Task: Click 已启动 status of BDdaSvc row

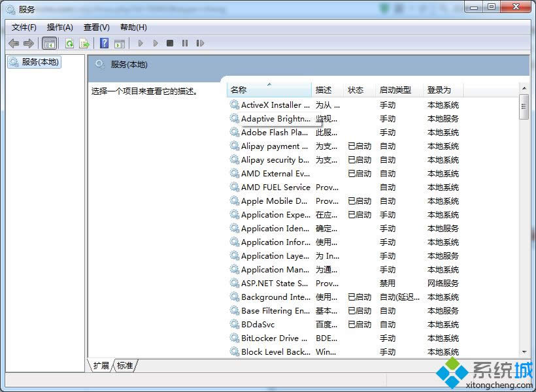Action: (360, 324)
